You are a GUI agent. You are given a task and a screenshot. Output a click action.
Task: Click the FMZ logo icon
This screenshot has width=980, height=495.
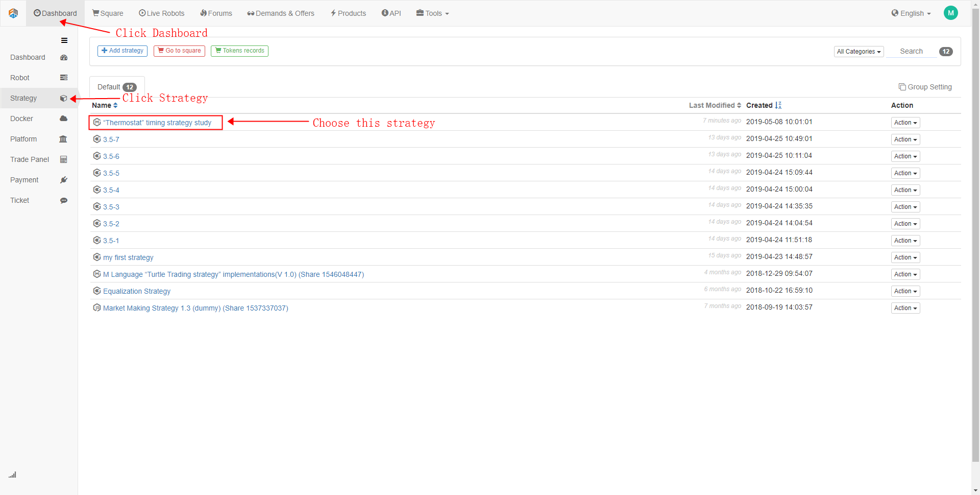[13, 13]
